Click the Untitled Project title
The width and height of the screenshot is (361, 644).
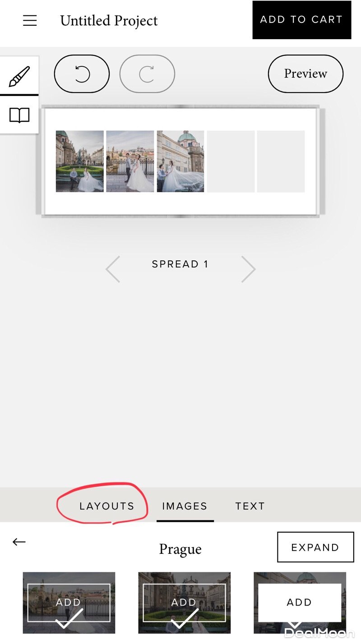pyautogui.click(x=109, y=21)
